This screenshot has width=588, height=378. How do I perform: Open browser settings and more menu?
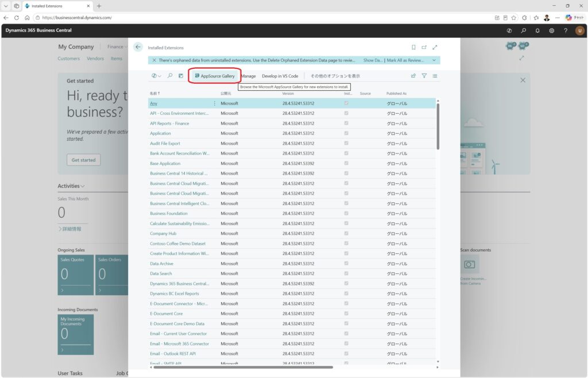coord(557,18)
